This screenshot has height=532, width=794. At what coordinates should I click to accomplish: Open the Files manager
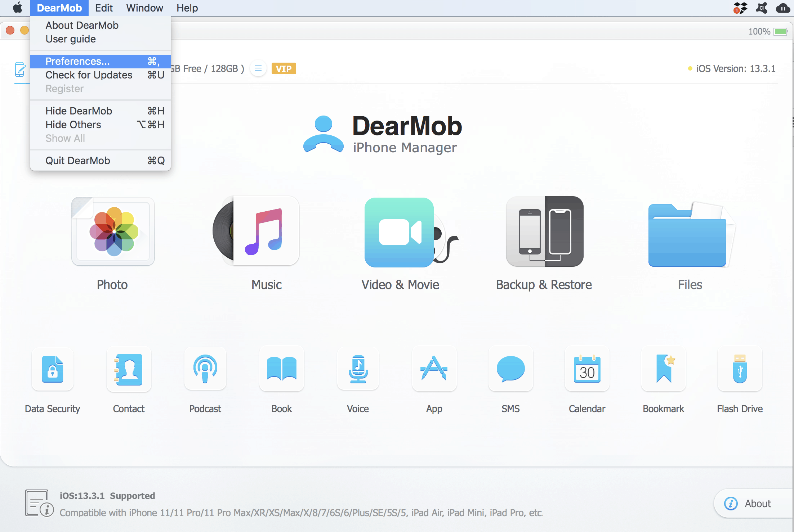(689, 234)
